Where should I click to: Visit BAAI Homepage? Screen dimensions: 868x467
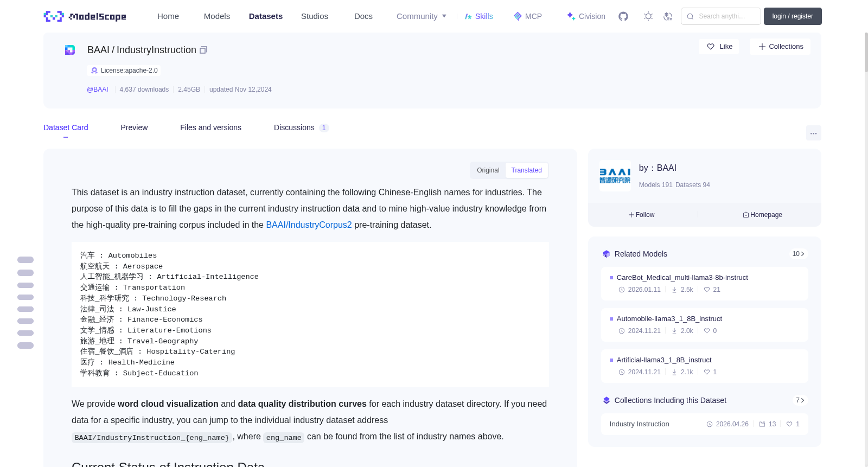coord(762,215)
